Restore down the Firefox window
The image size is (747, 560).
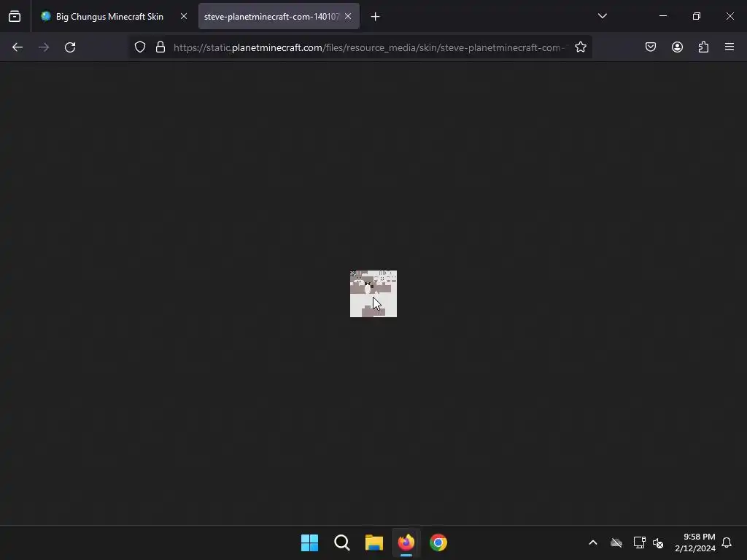697,16
